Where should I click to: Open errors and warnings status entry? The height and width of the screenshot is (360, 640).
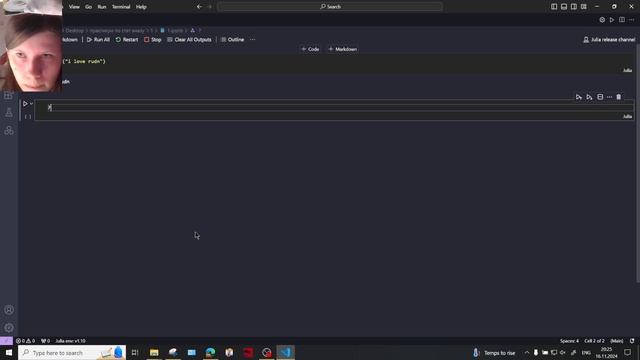(25, 341)
